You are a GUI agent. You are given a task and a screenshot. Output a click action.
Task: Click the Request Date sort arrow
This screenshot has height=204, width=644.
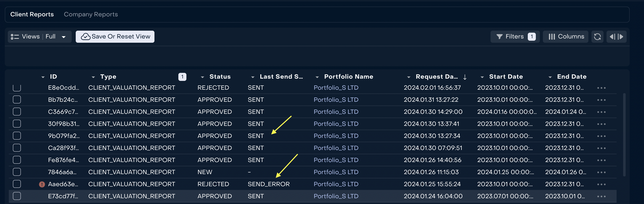point(465,77)
